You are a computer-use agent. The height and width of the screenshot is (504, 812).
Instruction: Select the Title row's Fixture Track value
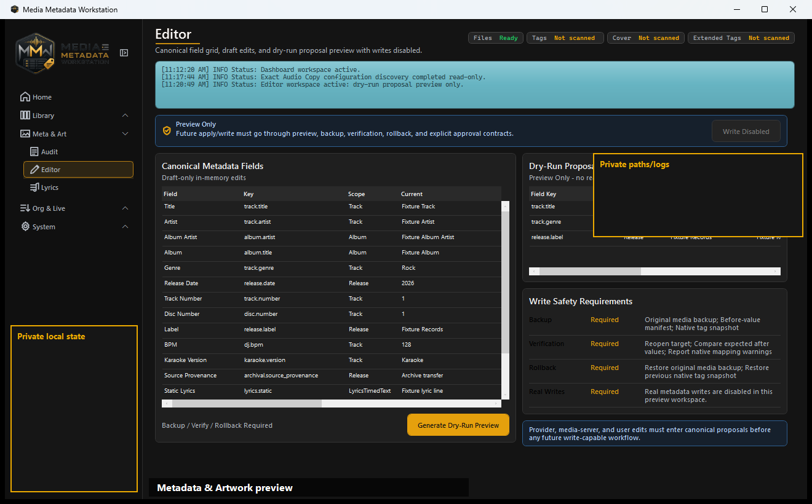coord(418,207)
